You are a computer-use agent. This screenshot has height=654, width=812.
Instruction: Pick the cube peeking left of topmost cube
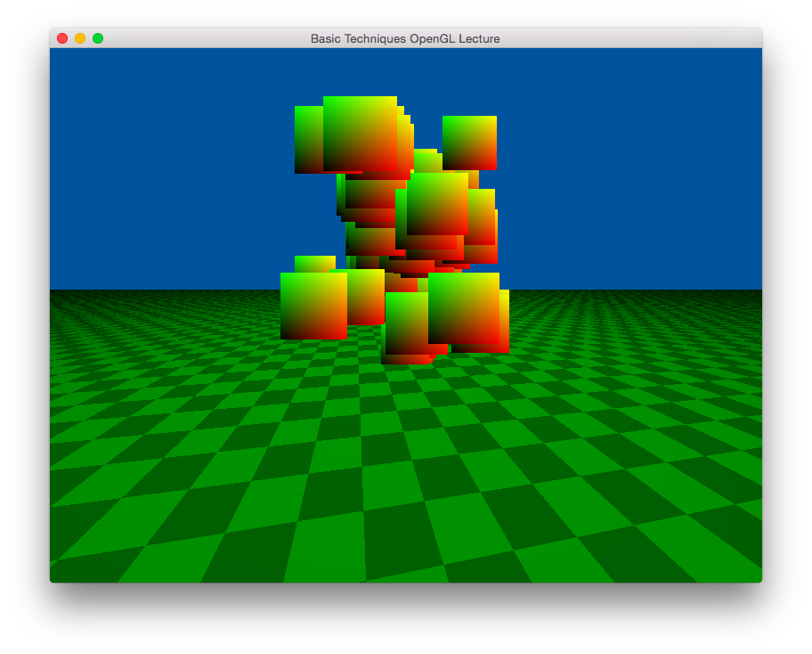308,140
